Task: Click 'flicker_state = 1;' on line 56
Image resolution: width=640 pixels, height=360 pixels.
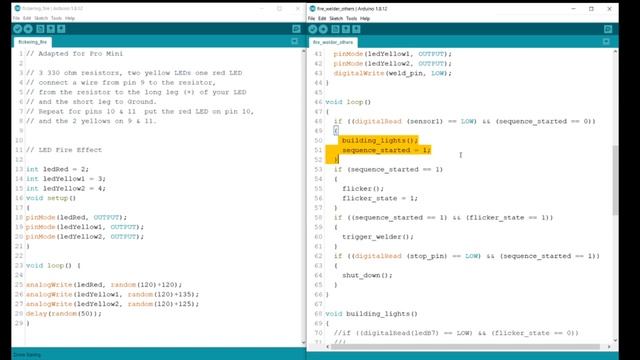Action: 380,198
